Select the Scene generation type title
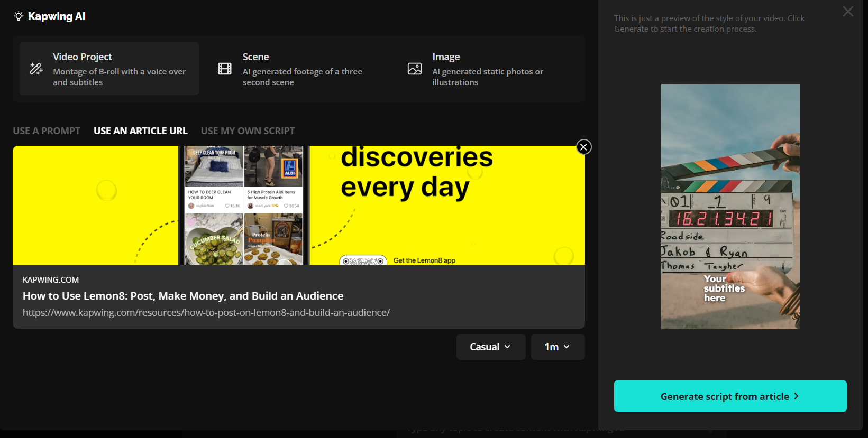 click(255, 57)
